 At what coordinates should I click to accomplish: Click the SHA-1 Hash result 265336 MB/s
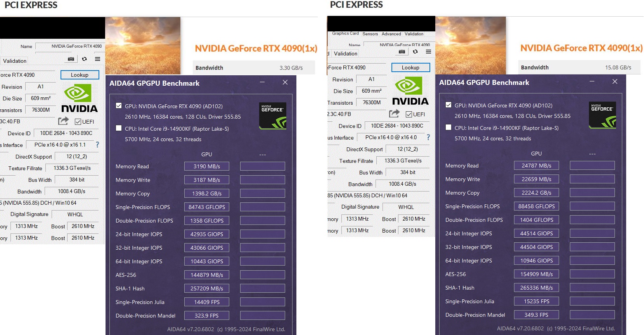coord(537,288)
